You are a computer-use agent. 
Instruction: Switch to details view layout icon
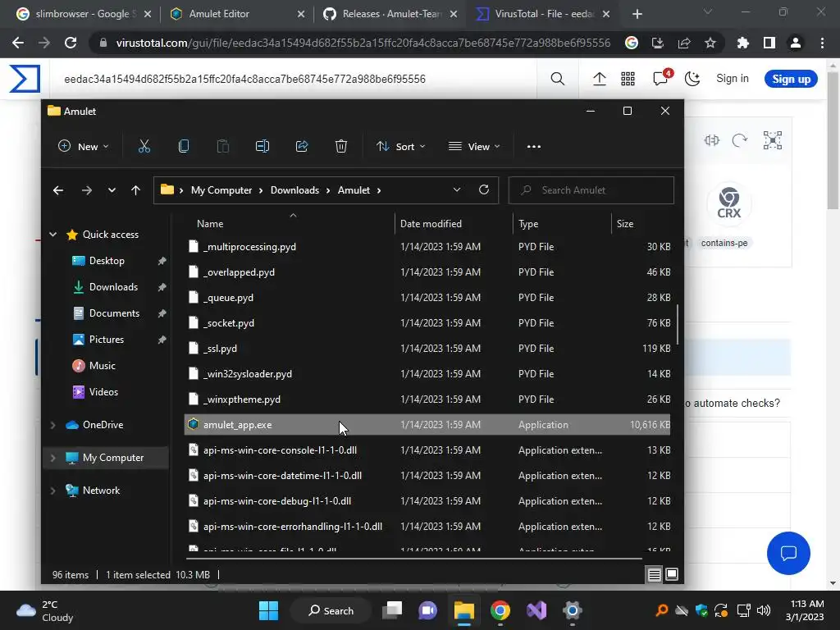tap(654, 575)
